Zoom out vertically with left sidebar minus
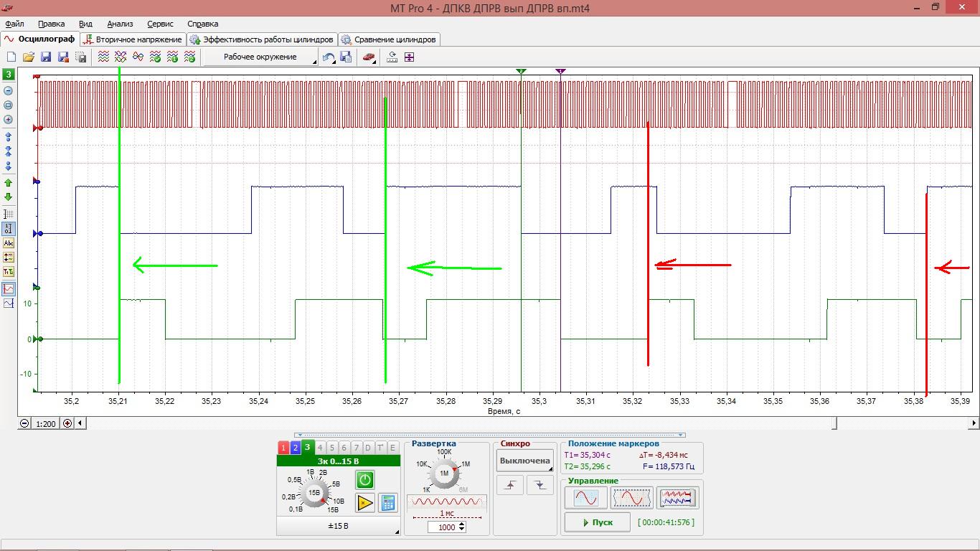 click(9, 91)
